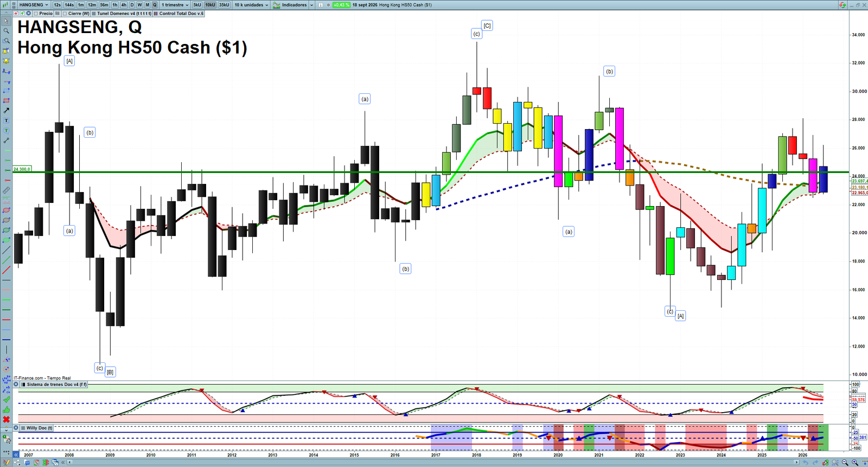The height and width of the screenshot is (467, 868).
Task: Switch to the 4h timeframe
Action: coord(124,5)
